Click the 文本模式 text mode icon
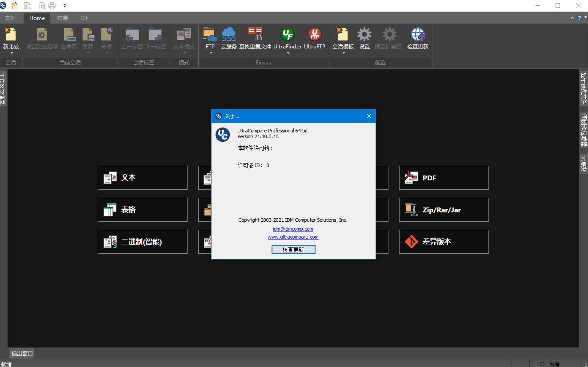This screenshot has height=367, width=588. [x=184, y=34]
